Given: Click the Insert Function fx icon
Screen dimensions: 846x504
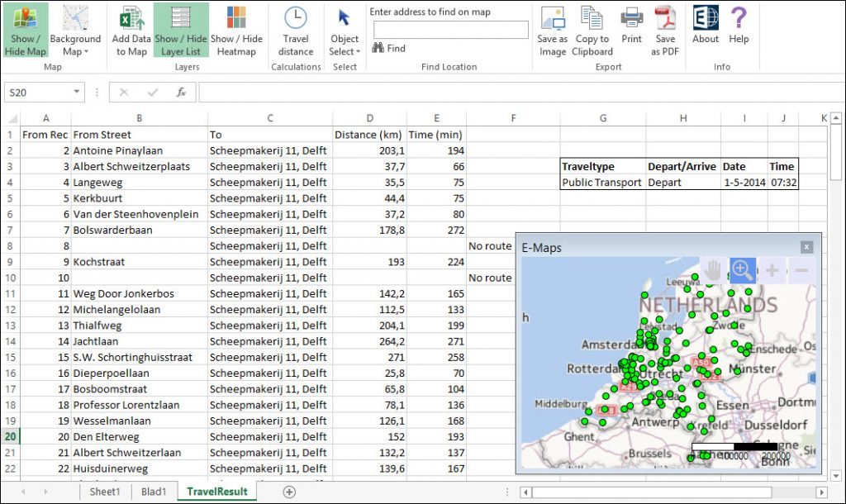Looking at the screenshot, I should 181,93.
